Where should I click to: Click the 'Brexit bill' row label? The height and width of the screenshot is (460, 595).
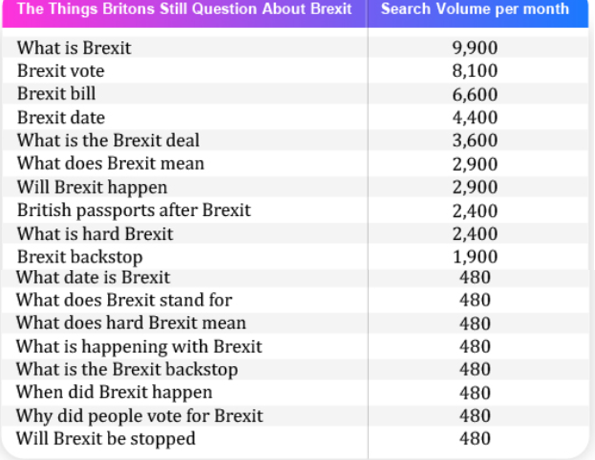(x=56, y=94)
